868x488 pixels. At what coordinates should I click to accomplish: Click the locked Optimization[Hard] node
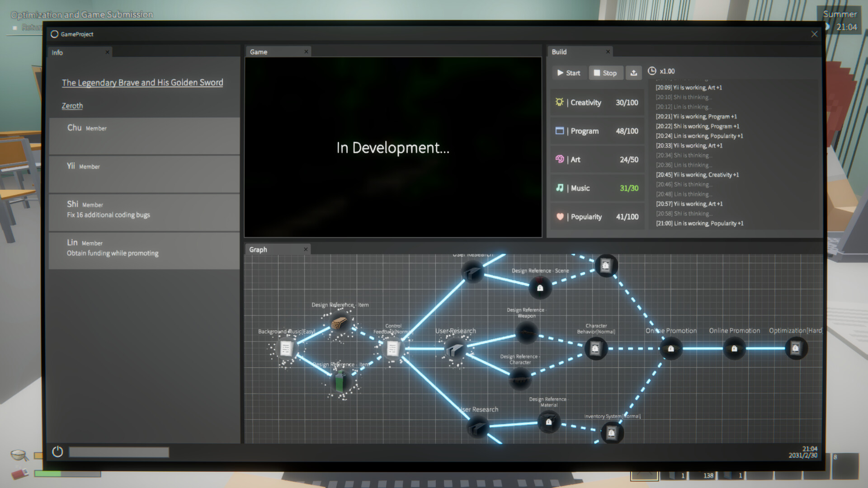click(x=796, y=348)
